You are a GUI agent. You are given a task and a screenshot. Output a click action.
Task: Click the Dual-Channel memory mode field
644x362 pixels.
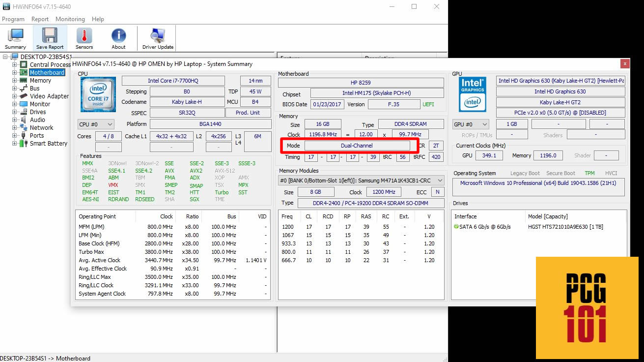point(357,146)
